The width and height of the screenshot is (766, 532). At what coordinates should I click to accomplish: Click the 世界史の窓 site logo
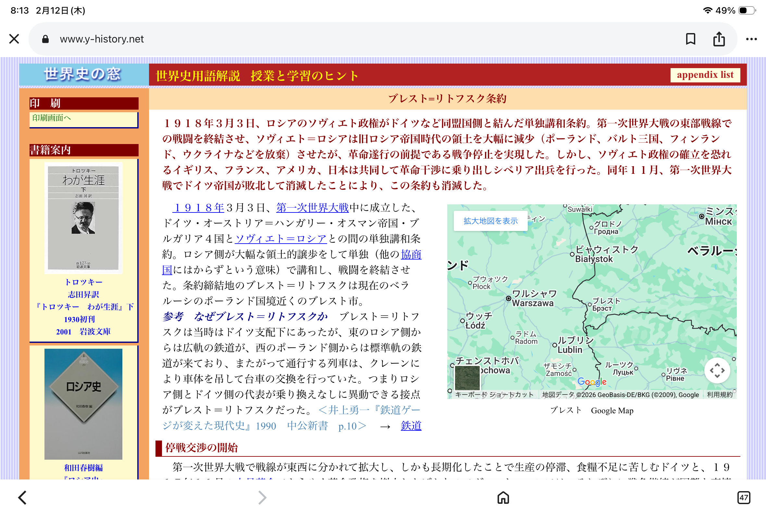tap(83, 74)
